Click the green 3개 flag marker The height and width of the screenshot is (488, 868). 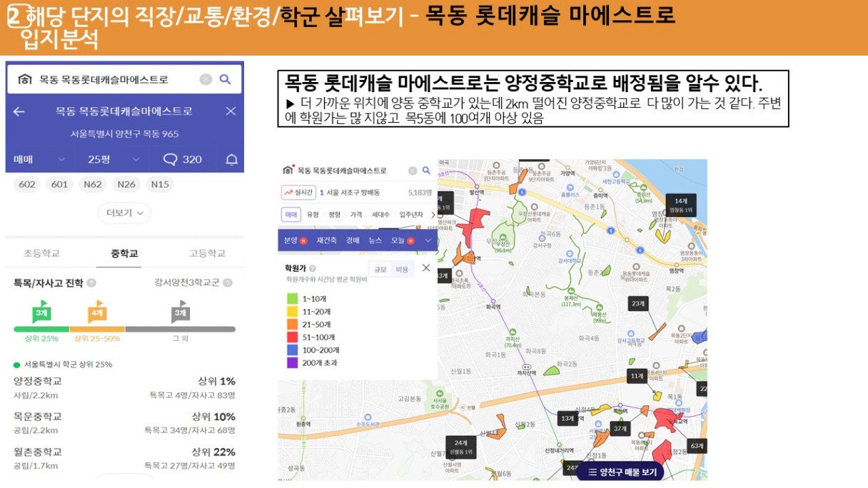pyautogui.click(x=41, y=312)
